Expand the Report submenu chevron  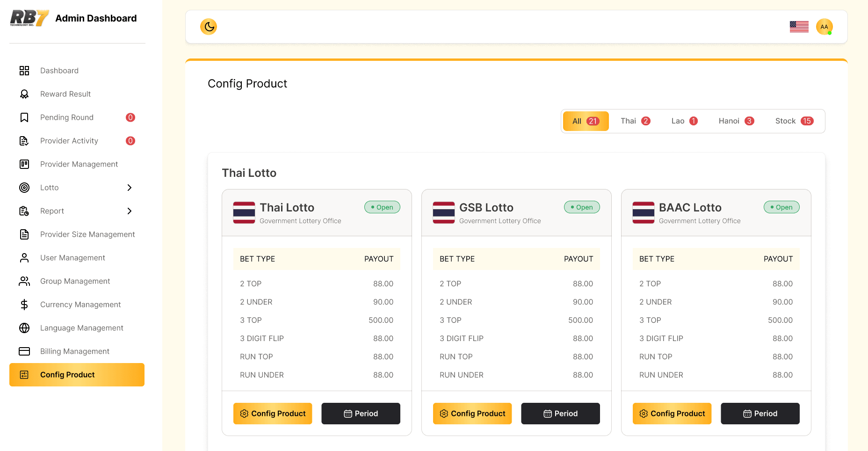click(x=130, y=211)
